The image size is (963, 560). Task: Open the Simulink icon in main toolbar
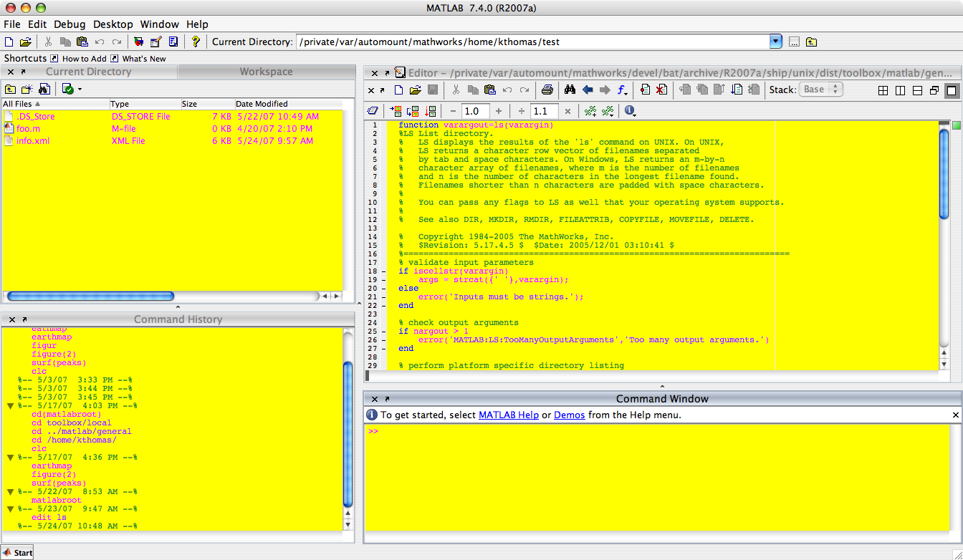(x=138, y=42)
